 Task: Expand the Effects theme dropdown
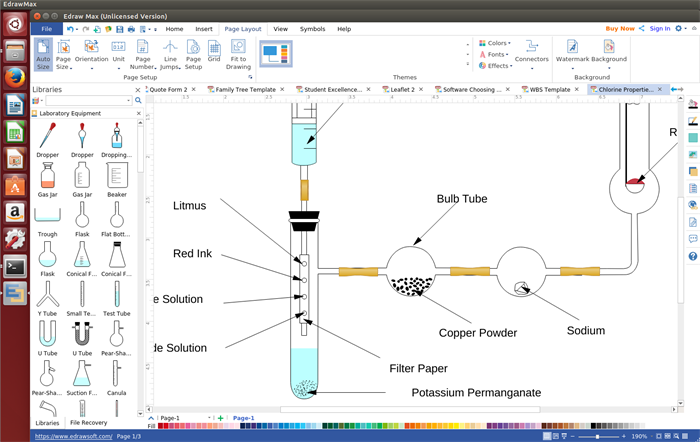[x=494, y=66]
